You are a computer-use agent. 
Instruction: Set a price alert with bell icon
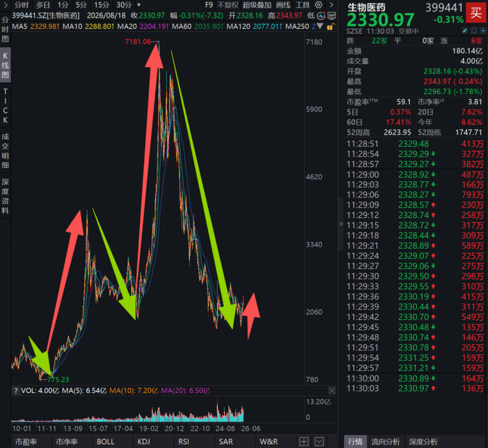coord(474,31)
